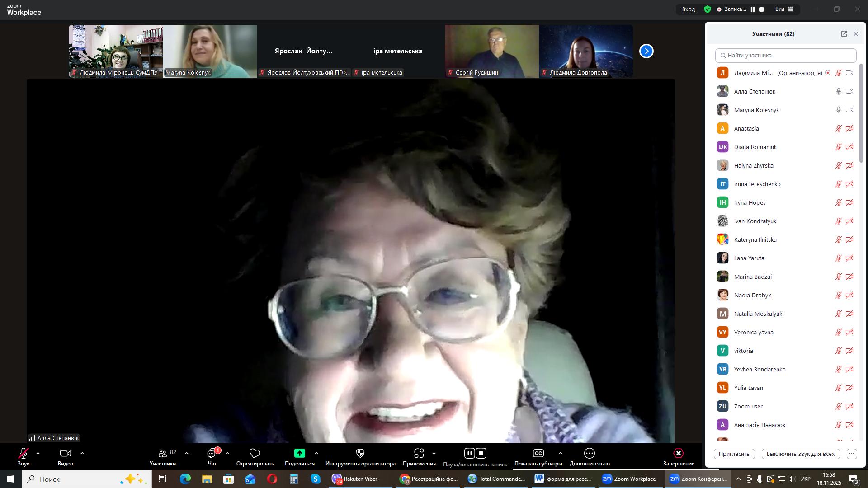The height and width of the screenshot is (488, 868).
Task: Click the green Share screen (Поделиться) icon
Action: 299,453
